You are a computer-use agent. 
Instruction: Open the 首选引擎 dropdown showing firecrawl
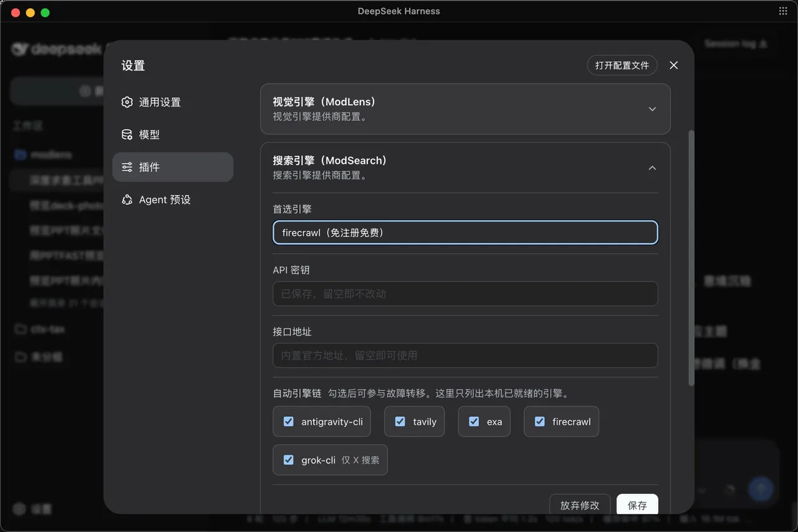tap(465, 233)
